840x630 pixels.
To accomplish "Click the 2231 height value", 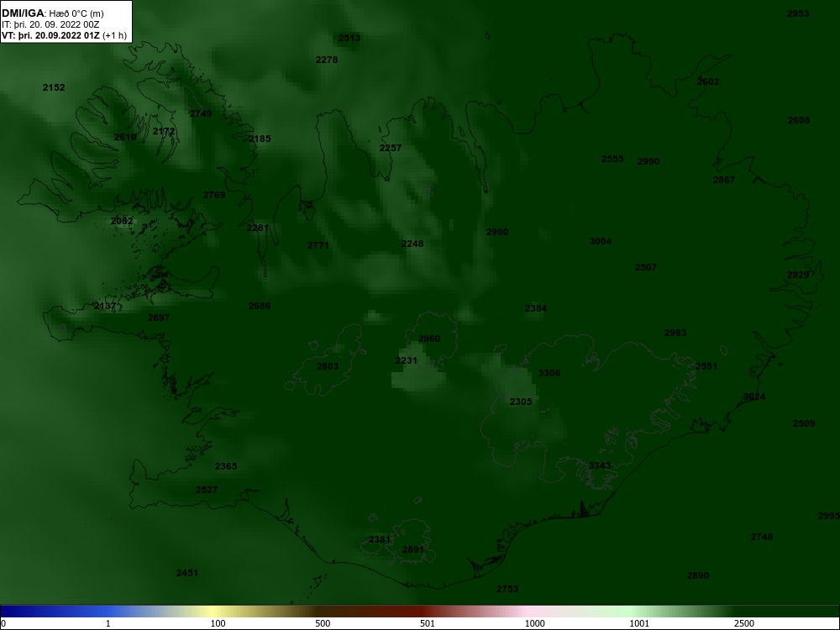I will coord(407,360).
